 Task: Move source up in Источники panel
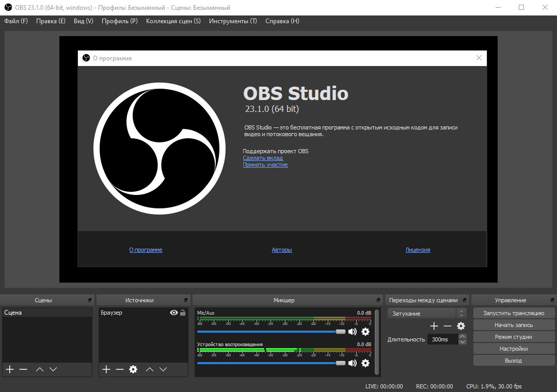coord(150,370)
